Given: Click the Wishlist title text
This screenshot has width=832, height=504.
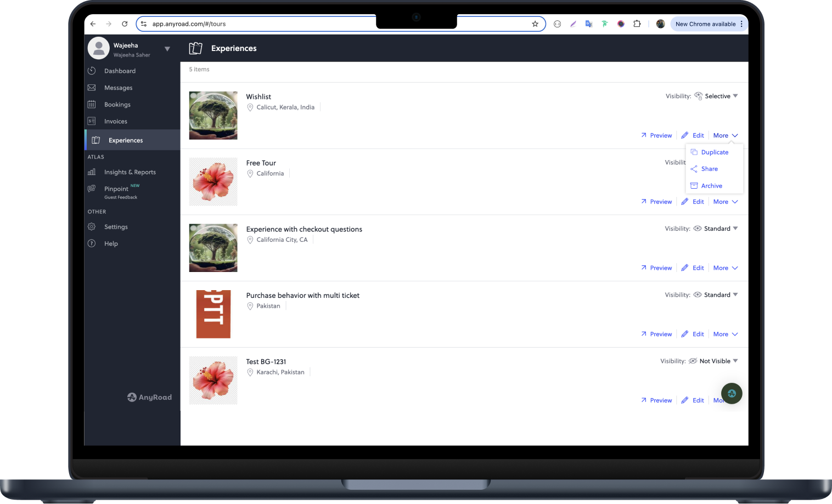Looking at the screenshot, I should click(258, 97).
